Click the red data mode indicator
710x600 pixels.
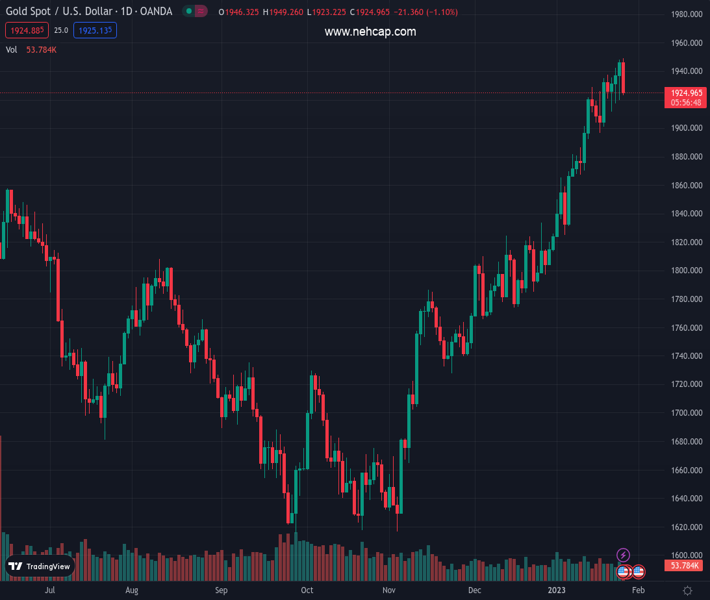[x=201, y=12]
